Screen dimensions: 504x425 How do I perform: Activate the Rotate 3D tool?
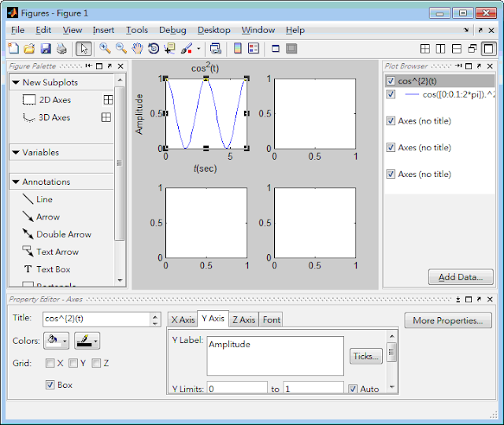[x=154, y=49]
